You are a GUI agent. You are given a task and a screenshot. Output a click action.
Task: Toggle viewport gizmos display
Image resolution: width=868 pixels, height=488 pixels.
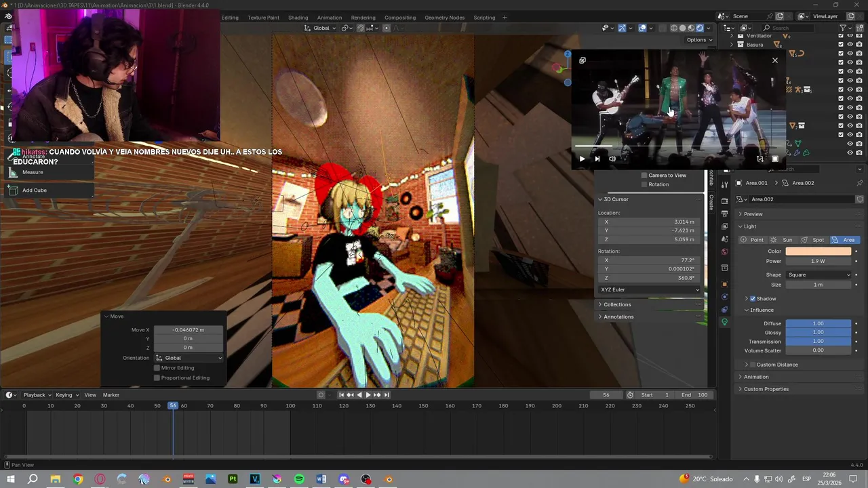(x=622, y=28)
